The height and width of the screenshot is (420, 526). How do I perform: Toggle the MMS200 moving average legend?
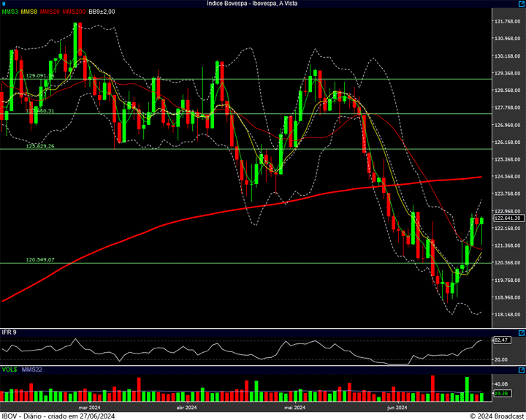(x=74, y=12)
